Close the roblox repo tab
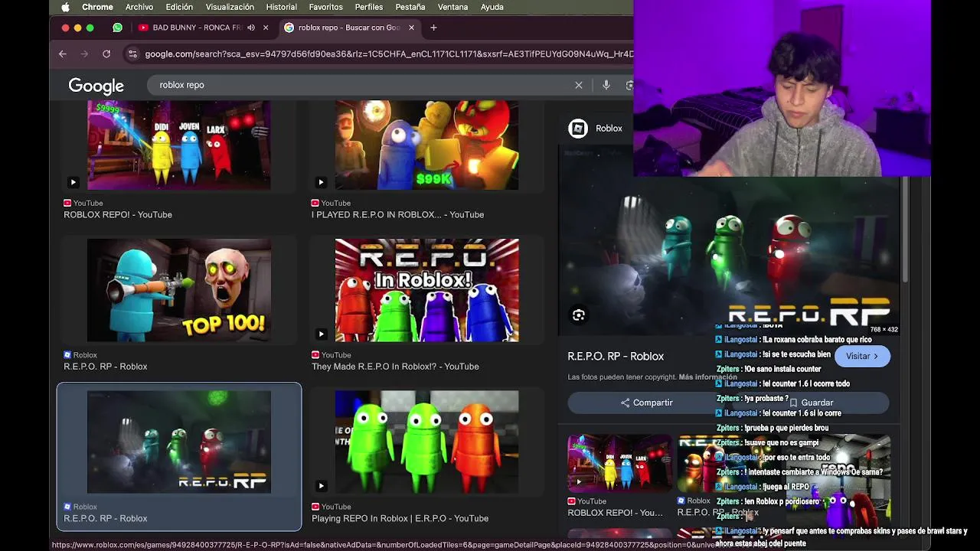The width and height of the screenshot is (980, 551). click(411, 28)
